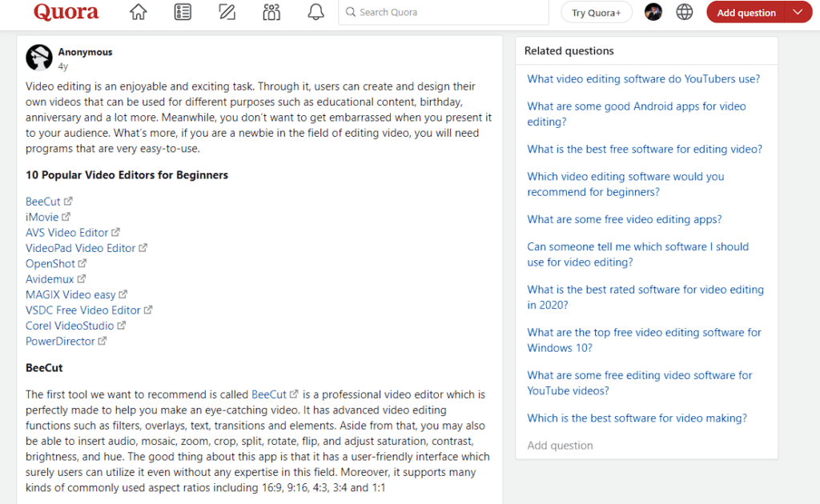
Task: Open 'good Android apps for video editing' question
Action: click(637, 114)
